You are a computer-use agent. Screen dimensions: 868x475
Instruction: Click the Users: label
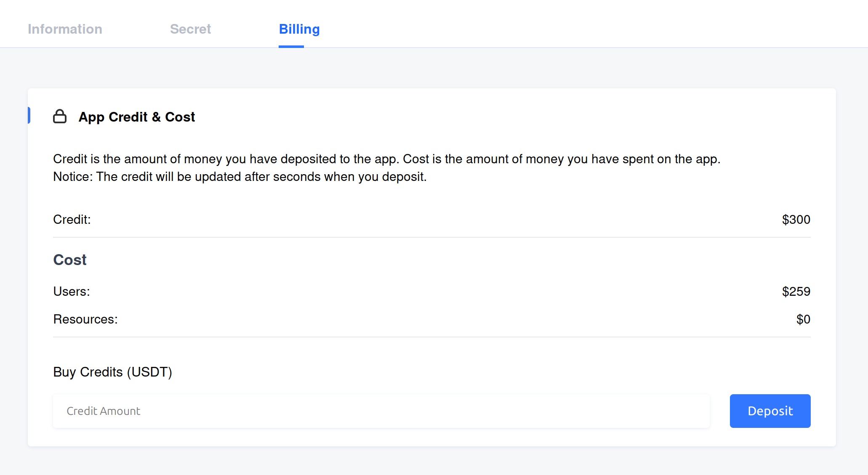pos(72,292)
